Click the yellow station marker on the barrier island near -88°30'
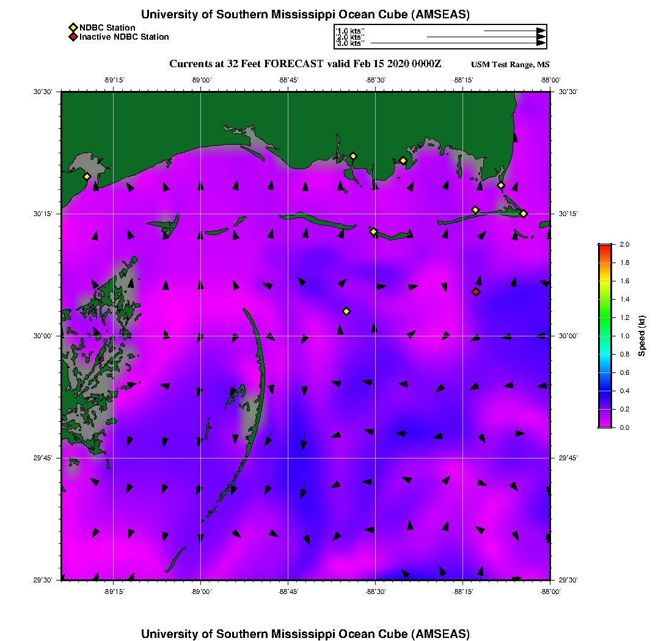672x641 pixels. [x=374, y=231]
